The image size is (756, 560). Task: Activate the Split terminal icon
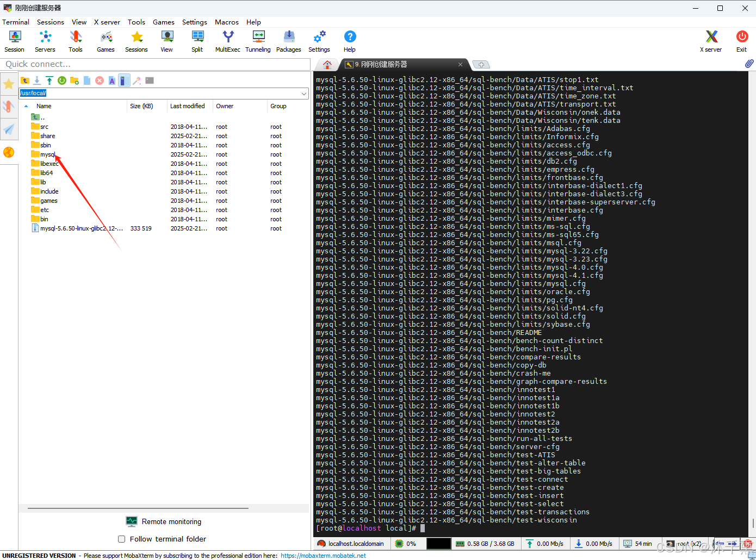(197, 41)
